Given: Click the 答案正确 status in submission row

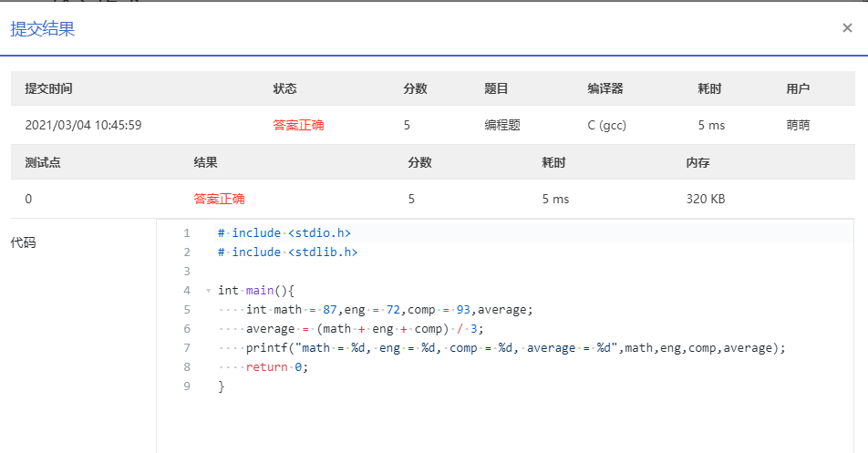Looking at the screenshot, I should tap(298, 125).
